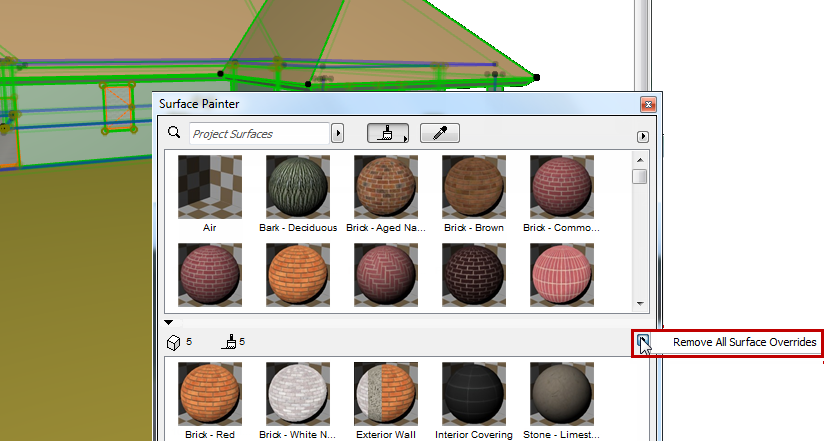Click the search magnifier icon

(x=174, y=132)
